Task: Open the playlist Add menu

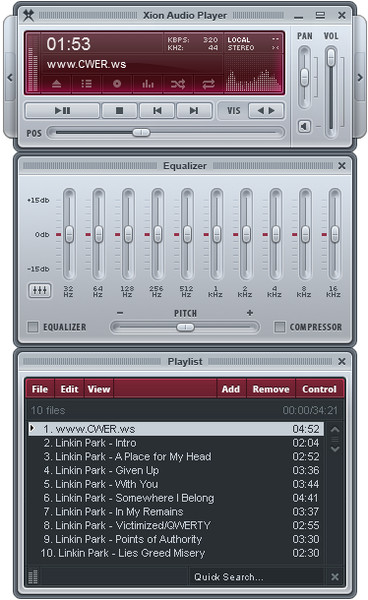Action: (231, 389)
